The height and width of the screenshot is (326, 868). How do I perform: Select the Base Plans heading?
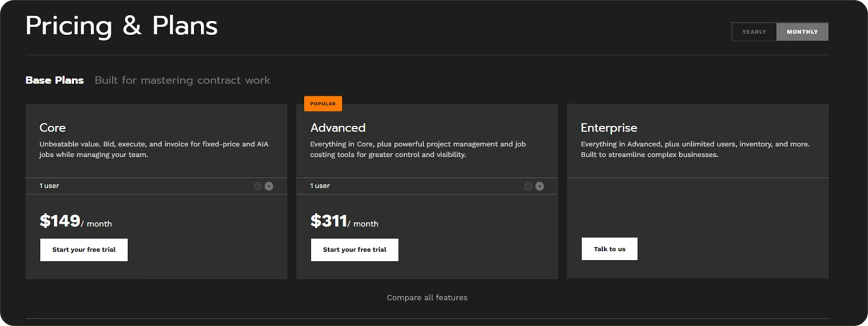[55, 80]
